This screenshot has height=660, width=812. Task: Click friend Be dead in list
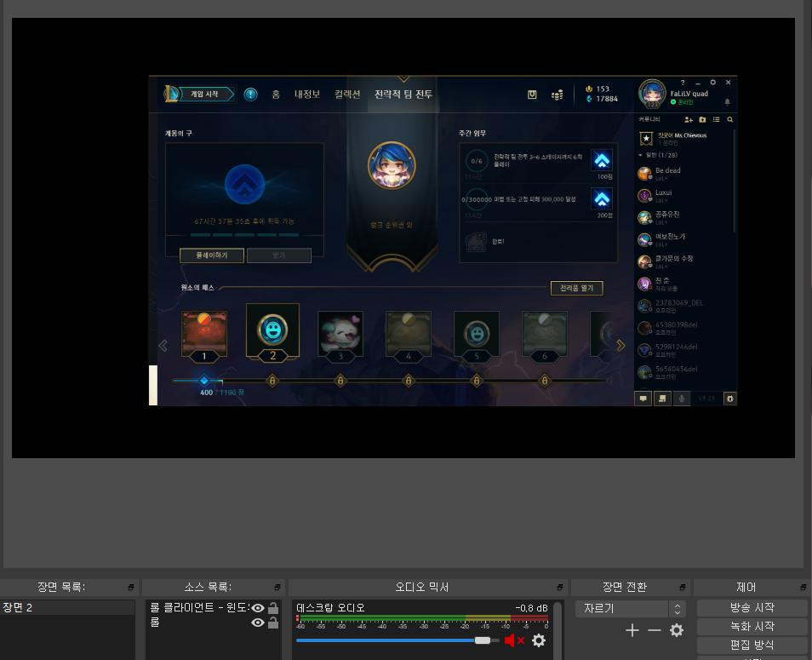(x=684, y=174)
